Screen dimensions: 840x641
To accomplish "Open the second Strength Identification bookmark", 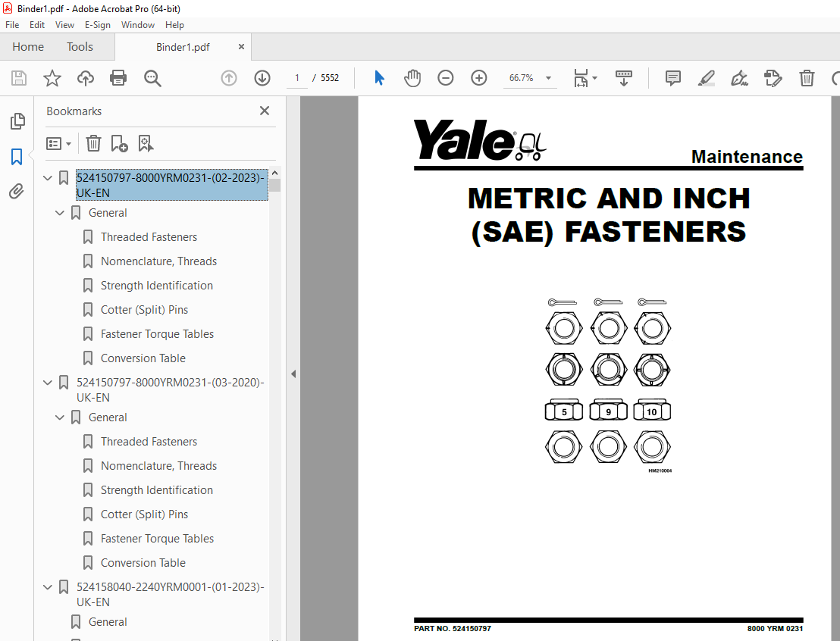I will point(156,490).
